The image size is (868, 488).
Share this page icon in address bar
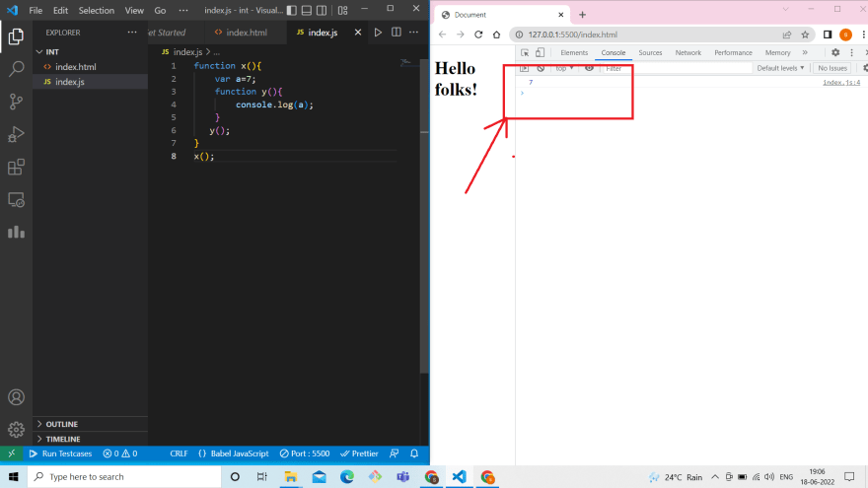(x=787, y=35)
